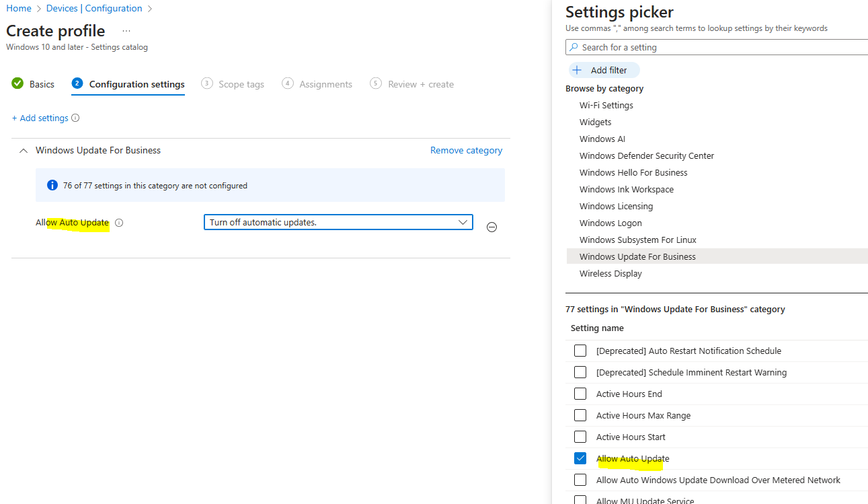Select the Windows Licensing category
Screen dimensions: 868x504
616,206
